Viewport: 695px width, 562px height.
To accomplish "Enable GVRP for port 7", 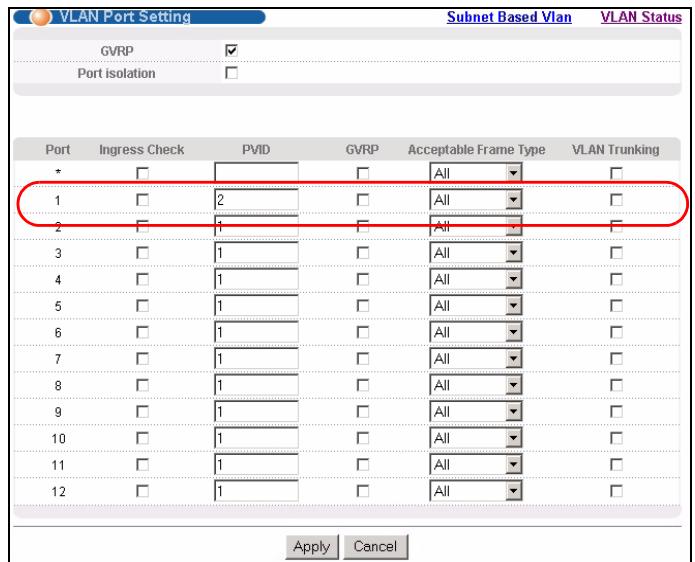I will pos(363,359).
